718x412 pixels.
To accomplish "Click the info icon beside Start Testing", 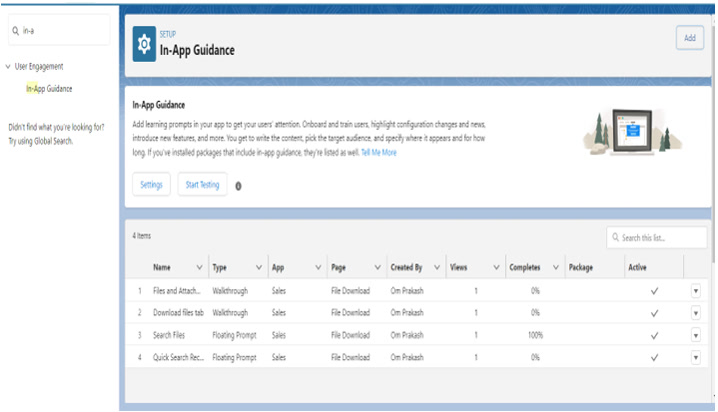I will click(238, 186).
